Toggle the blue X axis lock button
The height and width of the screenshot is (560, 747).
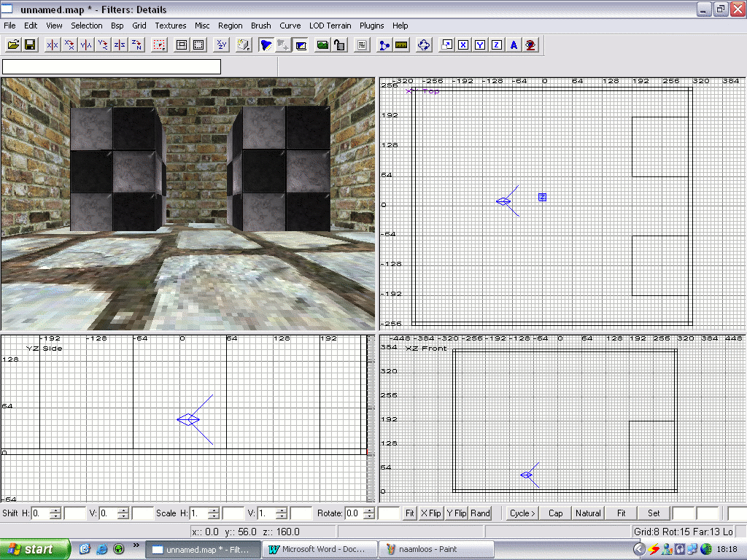click(x=463, y=45)
